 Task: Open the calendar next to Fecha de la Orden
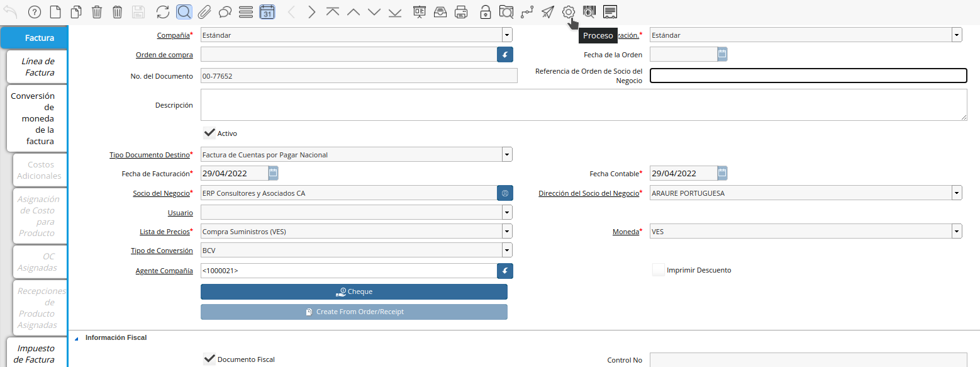[723, 54]
